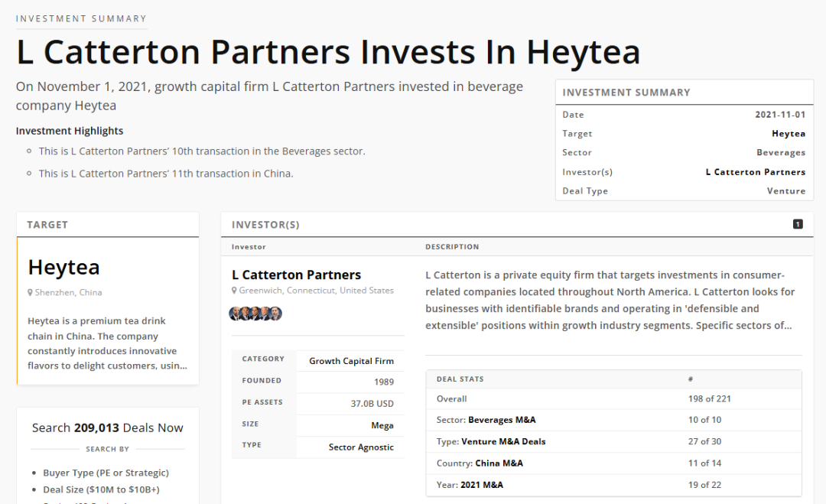Open 2021 M&A deal stats link
This screenshot has width=826, height=504.
point(482,485)
